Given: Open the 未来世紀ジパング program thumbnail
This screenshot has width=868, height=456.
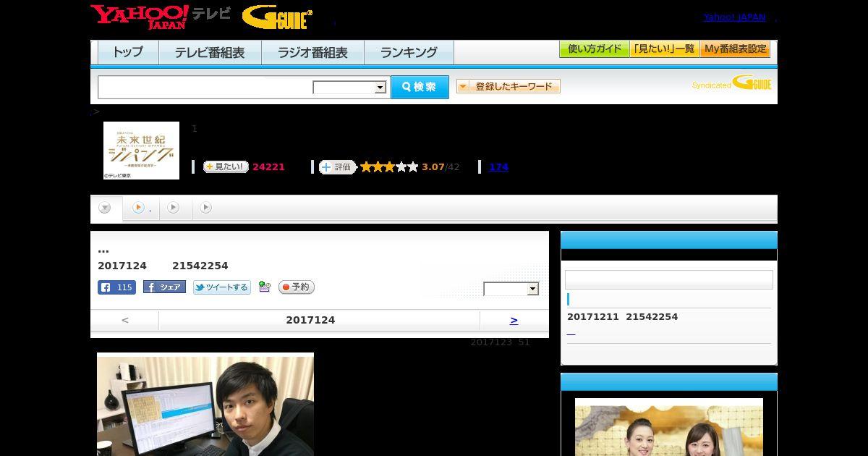Looking at the screenshot, I should [141, 151].
